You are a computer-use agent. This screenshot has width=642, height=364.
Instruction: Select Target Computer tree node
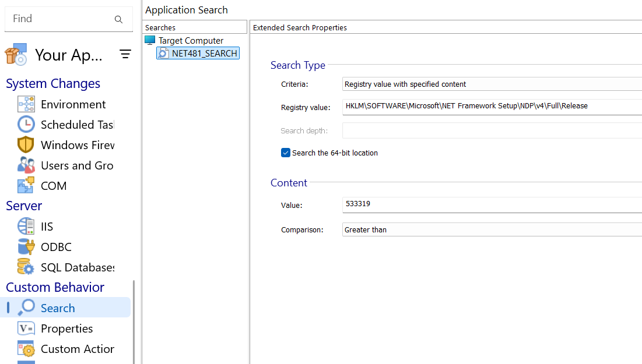pos(191,41)
